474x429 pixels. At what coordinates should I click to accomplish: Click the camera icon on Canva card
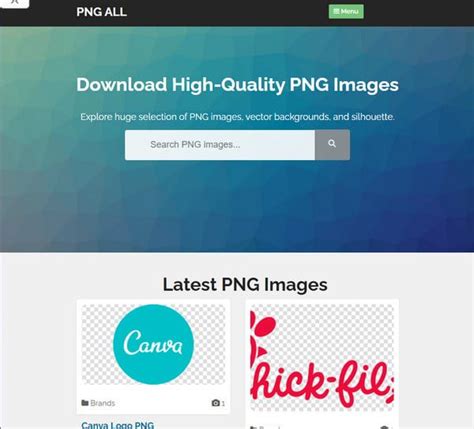click(x=216, y=403)
